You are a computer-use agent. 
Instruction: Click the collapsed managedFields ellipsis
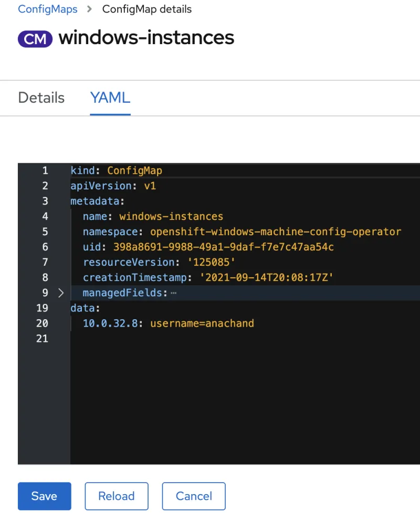174,293
